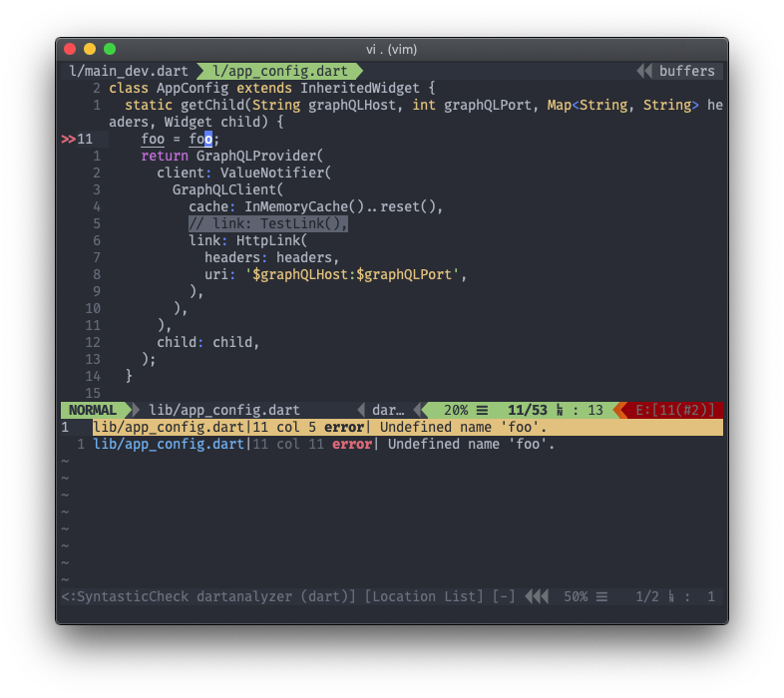Screen dimensions: 784x698
Task: Click the 'headers: headers,' line
Action: coord(271,257)
